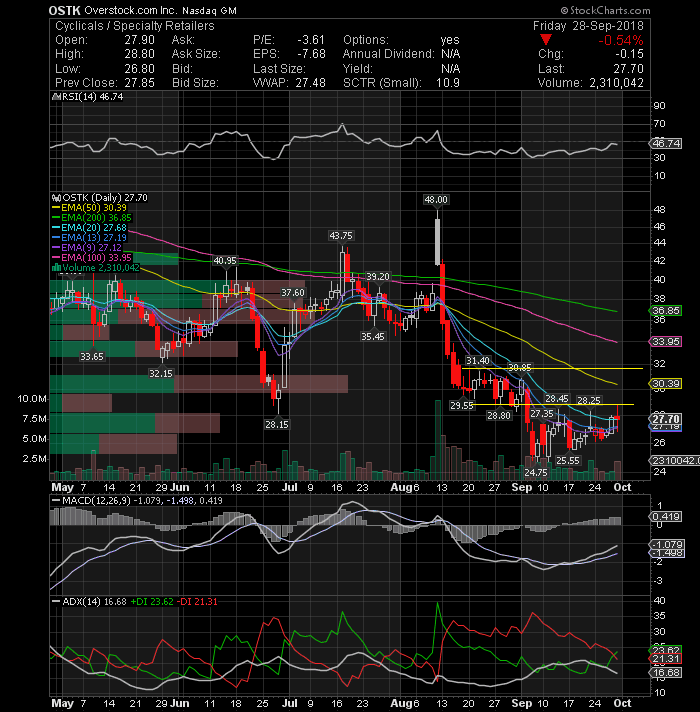Click the Annual Dividend label
The width and height of the screenshot is (700, 712).
(389, 54)
